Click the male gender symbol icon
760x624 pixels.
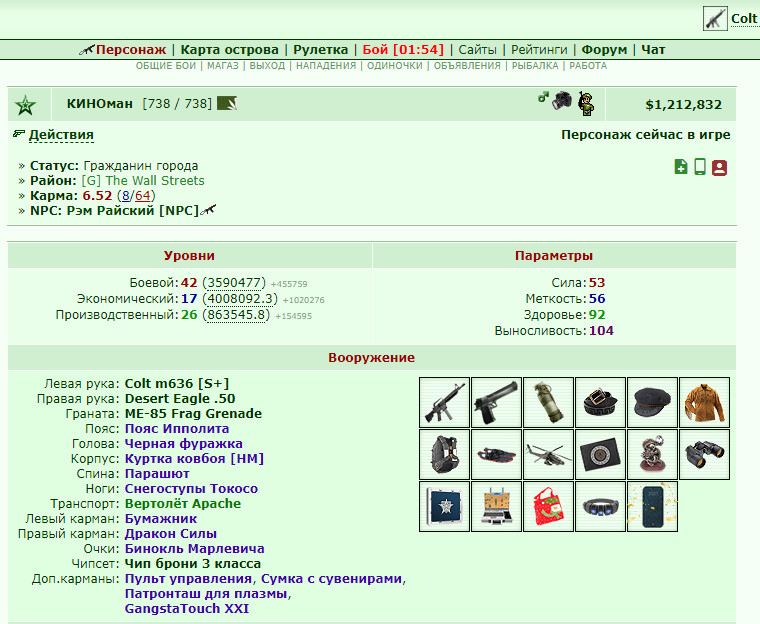coord(543,97)
